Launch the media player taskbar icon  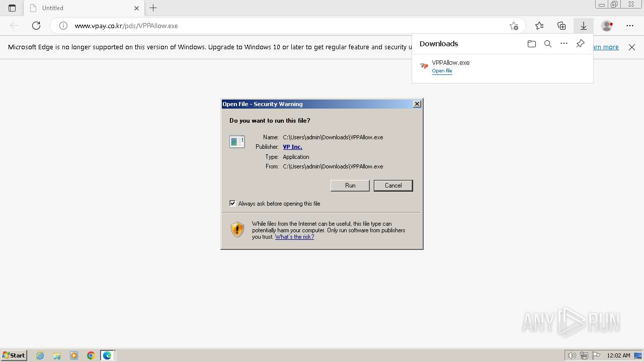coord(74,355)
